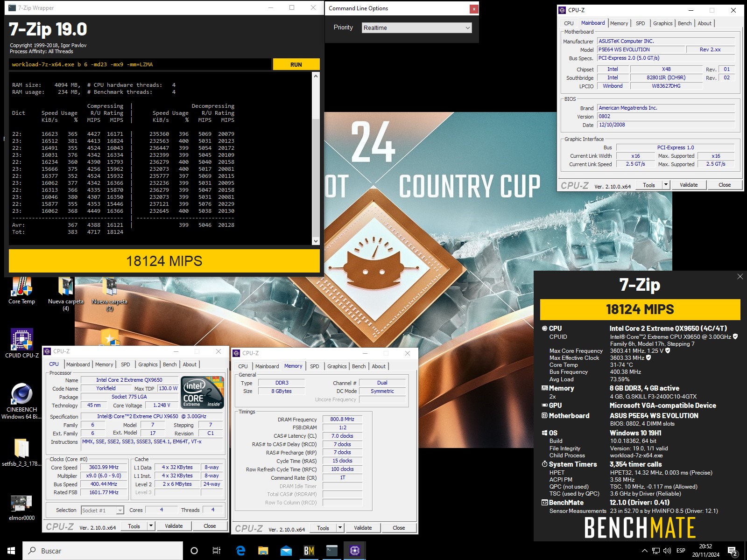Expand Tools arrow in CPU-Z CPU window

click(x=151, y=526)
